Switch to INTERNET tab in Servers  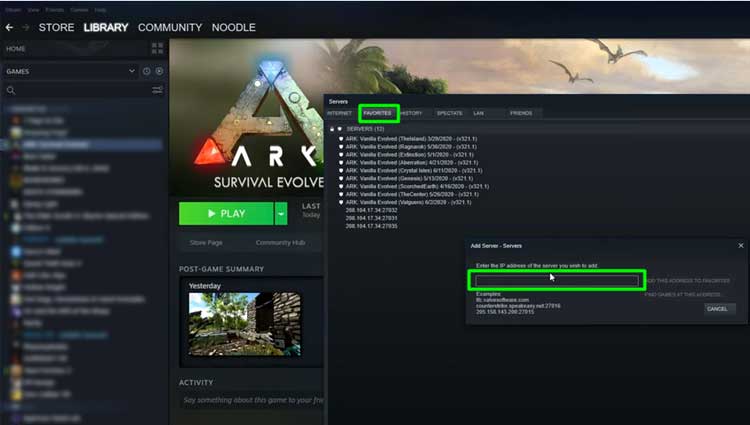pyautogui.click(x=340, y=113)
